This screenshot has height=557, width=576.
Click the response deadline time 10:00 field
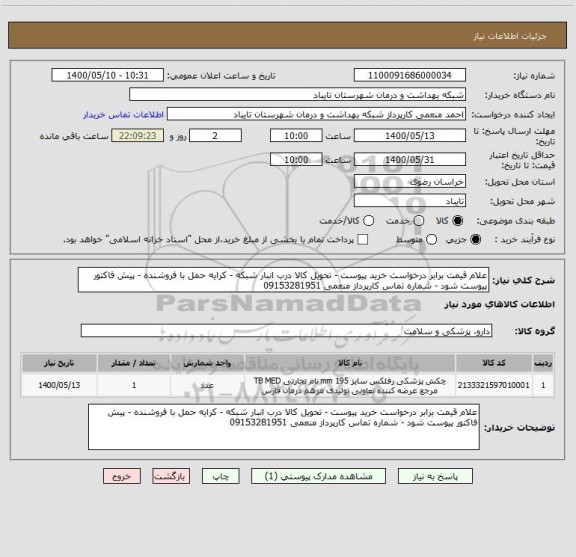click(x=296, y=136)
